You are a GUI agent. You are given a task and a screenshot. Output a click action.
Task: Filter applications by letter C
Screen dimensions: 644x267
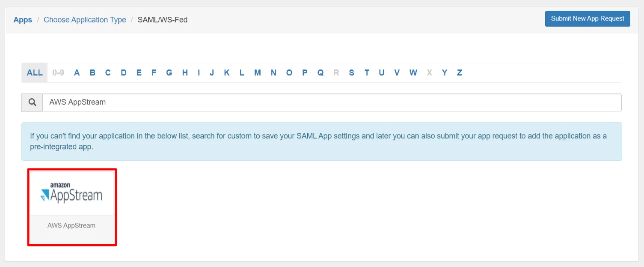[x=108, y=72]
